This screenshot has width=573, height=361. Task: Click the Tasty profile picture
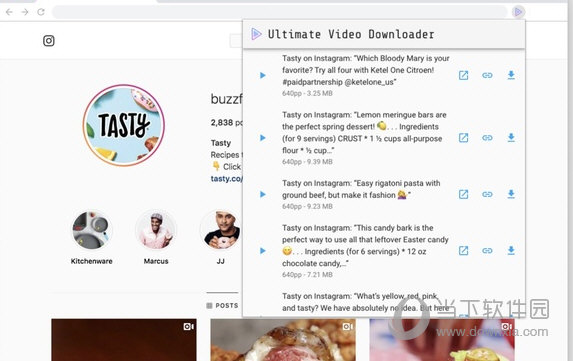pos(124,125)
